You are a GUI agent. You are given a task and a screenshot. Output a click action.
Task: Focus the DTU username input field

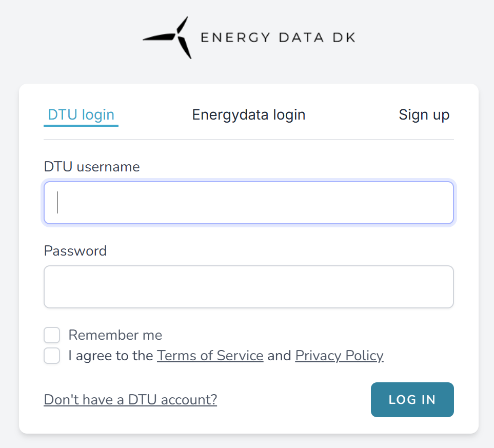[249, 203]
